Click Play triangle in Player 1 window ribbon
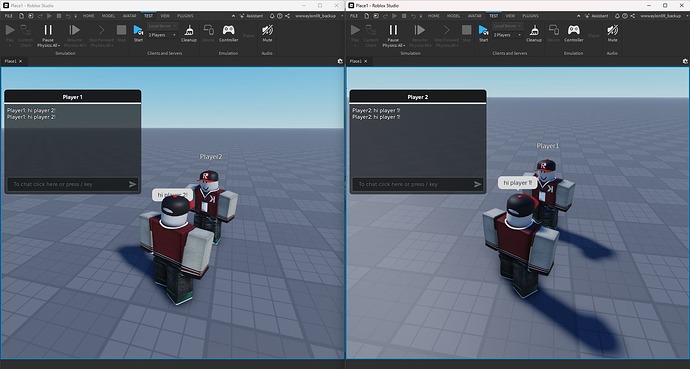 point(10,30)
